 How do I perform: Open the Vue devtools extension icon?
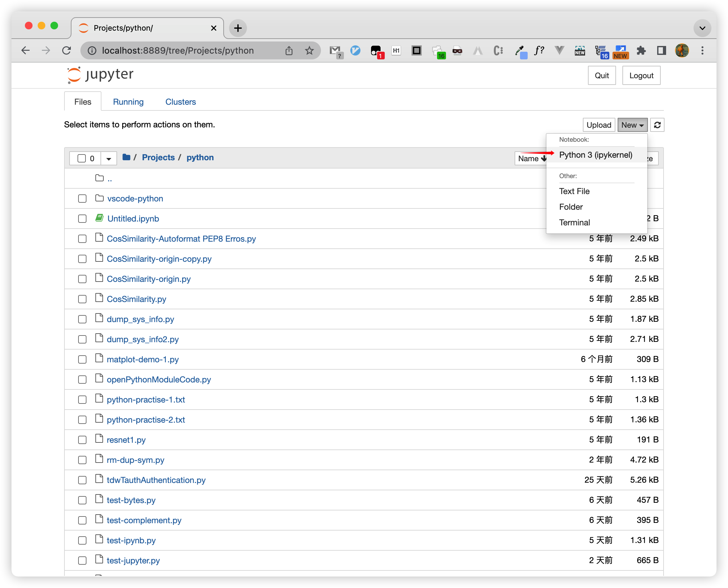559,51
